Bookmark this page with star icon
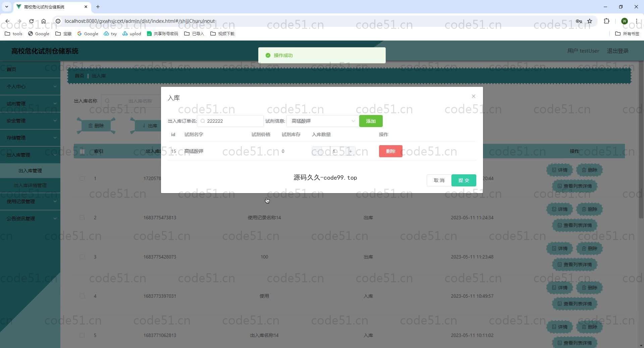This screenshot has width=644, height=348. (589, 21)
